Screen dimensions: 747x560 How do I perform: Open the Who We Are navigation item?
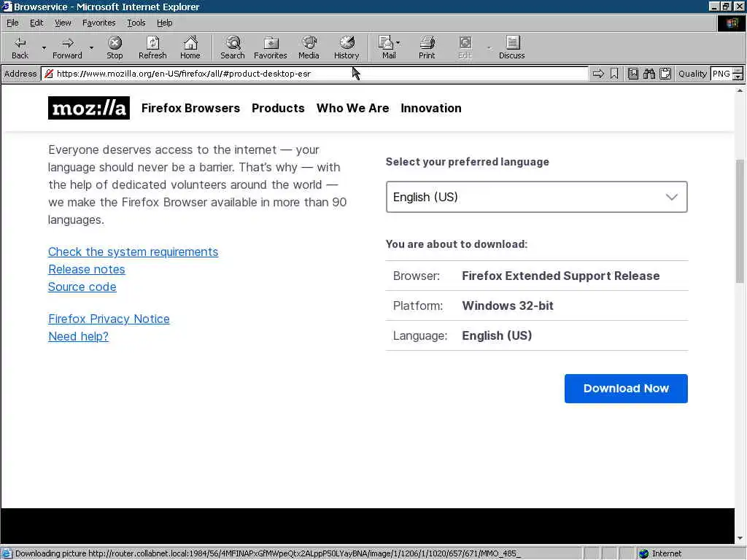pyautogui.click(x=352, y=108)
